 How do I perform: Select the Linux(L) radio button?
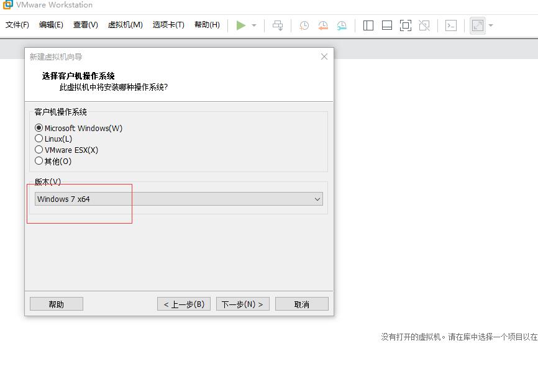39,139
